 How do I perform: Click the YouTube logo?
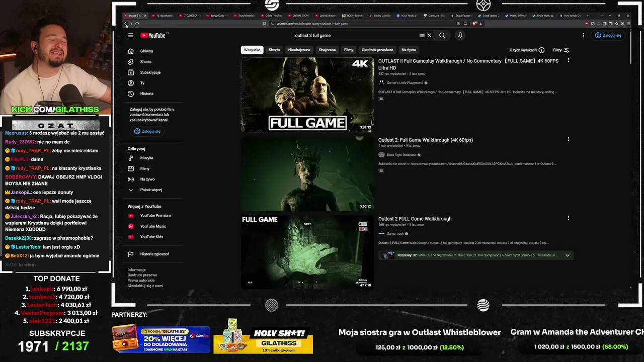tap(153, 35)
